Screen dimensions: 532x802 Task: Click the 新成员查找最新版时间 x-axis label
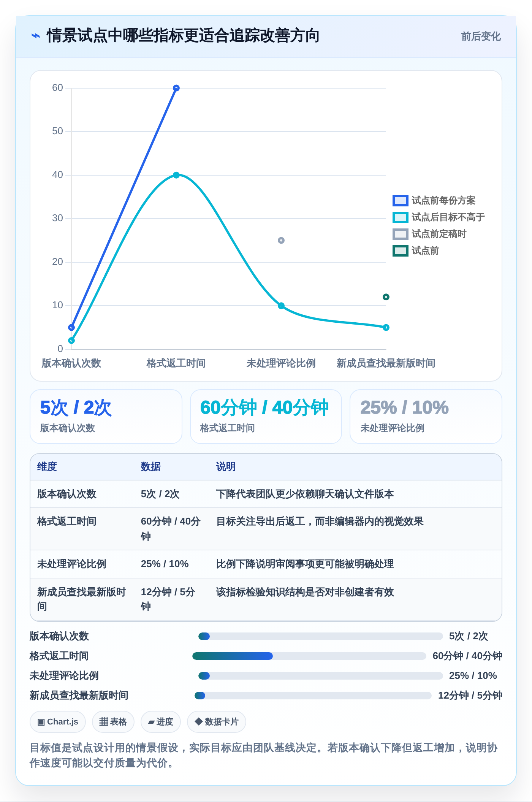pyautogui.click(x=386, y=363)
